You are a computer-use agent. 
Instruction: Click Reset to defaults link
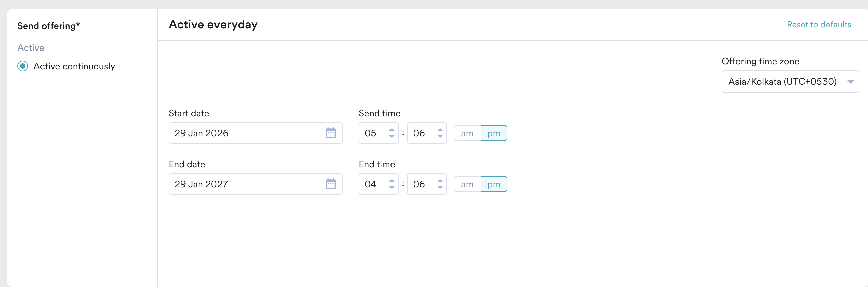pos(819,25)
